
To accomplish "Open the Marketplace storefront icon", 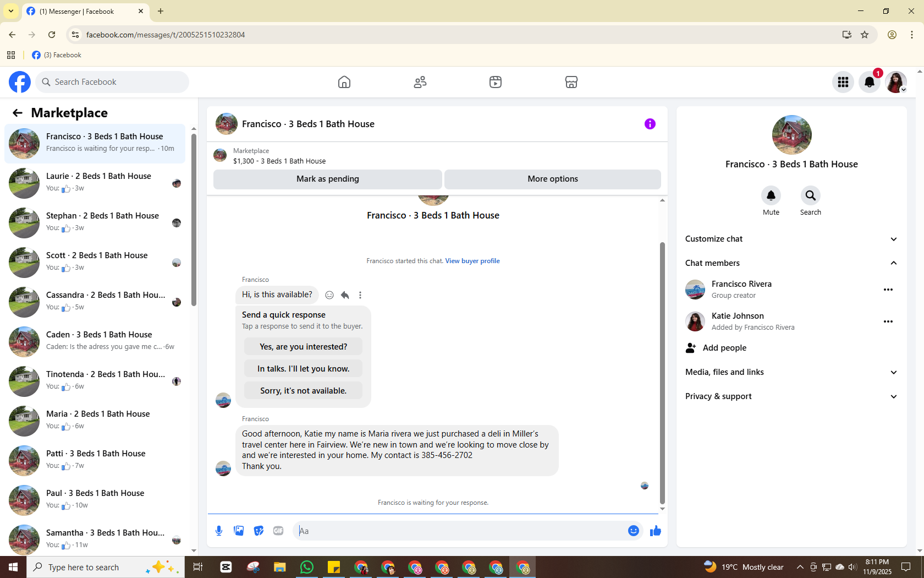I will pos(571,82).
